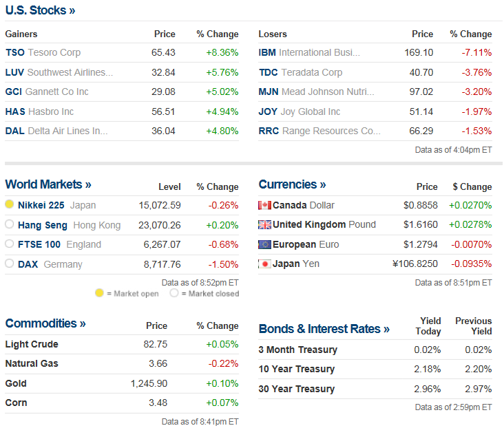This screenshot has width=504, height=428.
Task: Click the European Union flag icon
Action: point(264,244)
